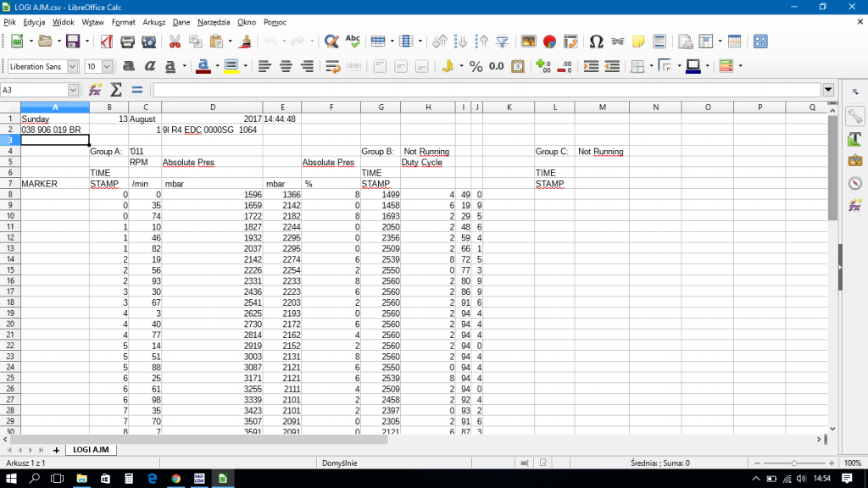Click the add sheet plus button
Viewport: 868px width, 488px height.
(x=56, y=451)
